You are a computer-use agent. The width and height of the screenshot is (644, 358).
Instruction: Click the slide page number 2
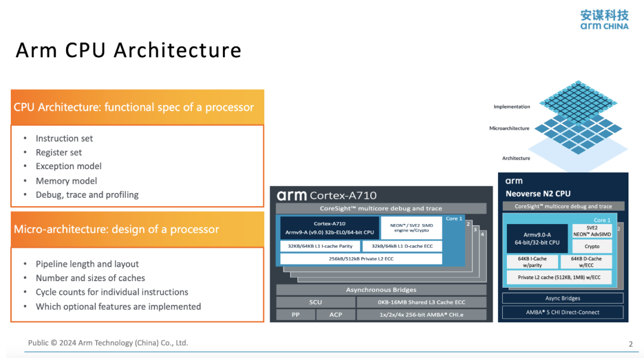pyautogui.click(x=630, y=344)
